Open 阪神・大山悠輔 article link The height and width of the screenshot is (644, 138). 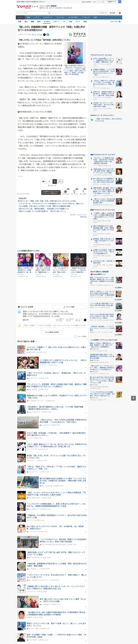pyautogui.click(x=56, y=636)
